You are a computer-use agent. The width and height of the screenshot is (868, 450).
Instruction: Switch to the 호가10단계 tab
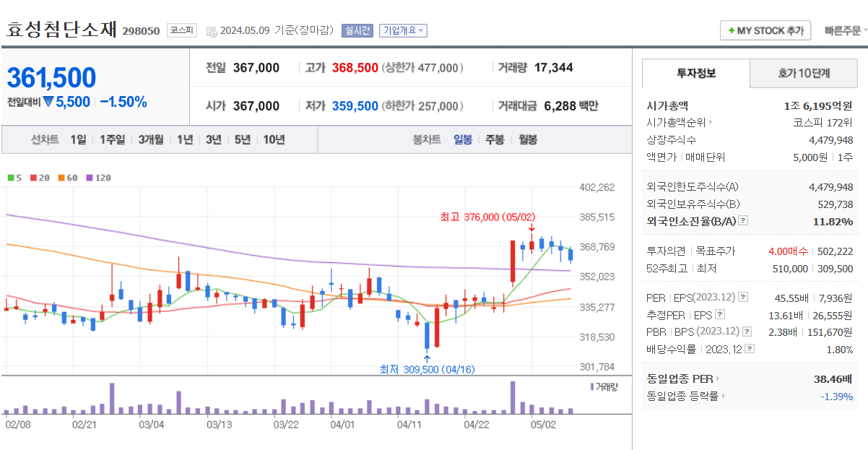804,73
